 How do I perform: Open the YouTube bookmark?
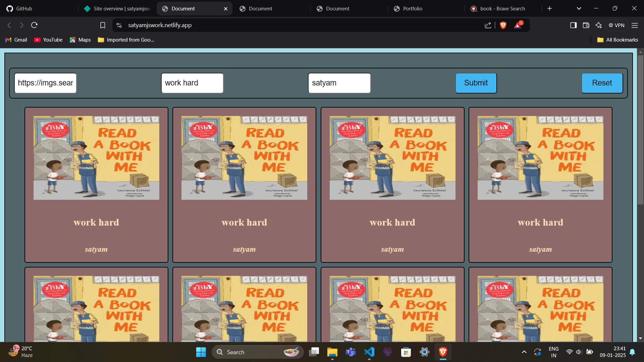coord(48,40)
